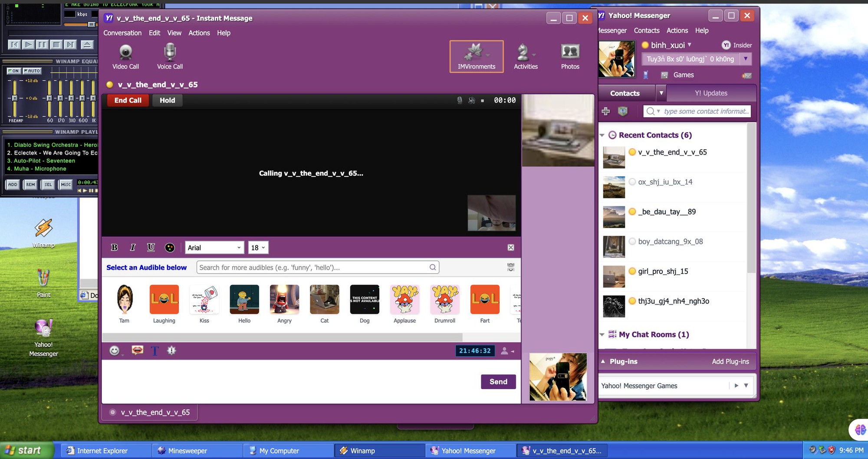The width and height of the screenshot is (868, 459).
Task: Enable AUTO in the Winamp equalizer
Action: pyautogui.click(x=31, y=70)
